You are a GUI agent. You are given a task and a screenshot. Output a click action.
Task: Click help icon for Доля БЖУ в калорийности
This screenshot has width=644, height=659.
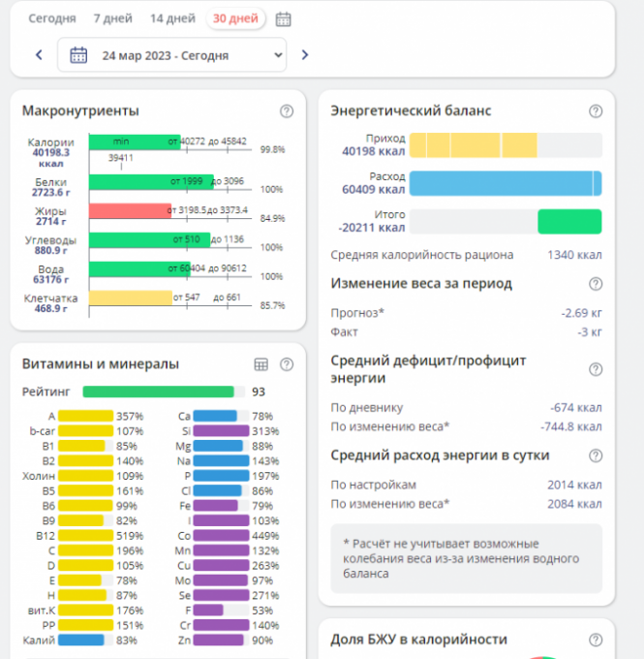coord(596,640)
